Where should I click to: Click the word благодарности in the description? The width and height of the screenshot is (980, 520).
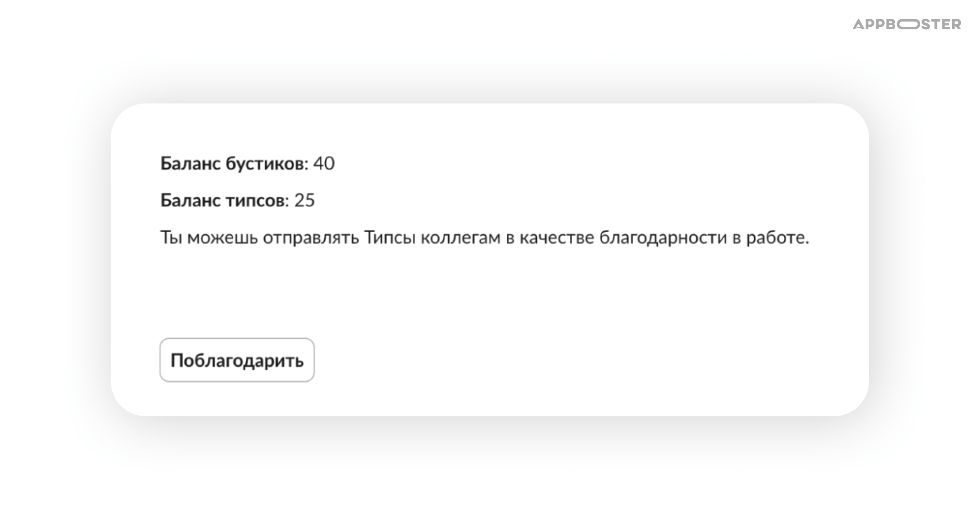point(663,238)
